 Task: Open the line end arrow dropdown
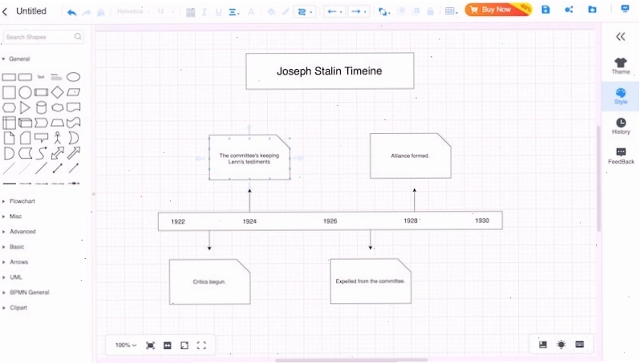[x=358, y=12]
